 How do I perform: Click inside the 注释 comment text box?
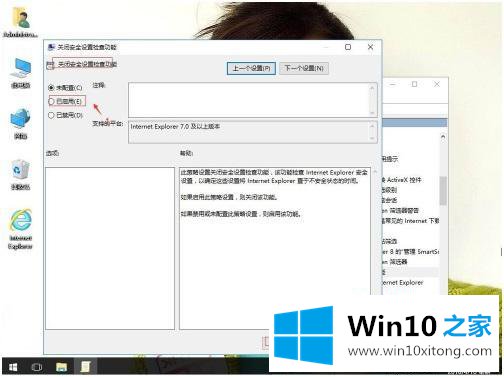point(249,99)
